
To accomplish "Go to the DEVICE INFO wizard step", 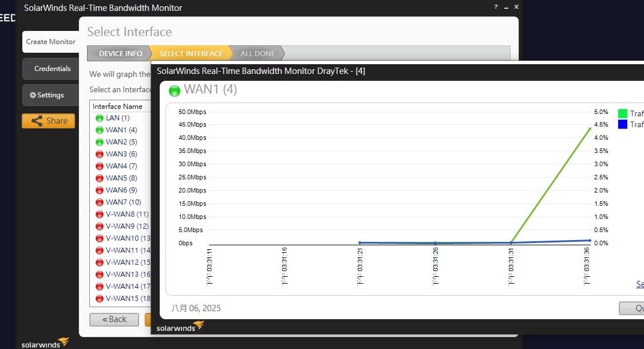I will 120,54.
